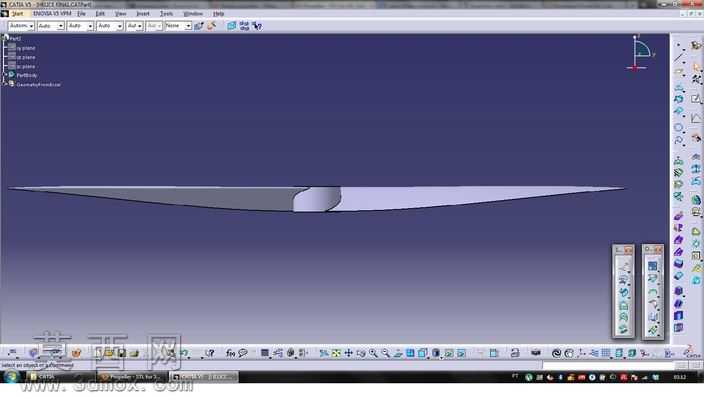
Task: Click the propeller hub in the 3D view
Action: 317,199
